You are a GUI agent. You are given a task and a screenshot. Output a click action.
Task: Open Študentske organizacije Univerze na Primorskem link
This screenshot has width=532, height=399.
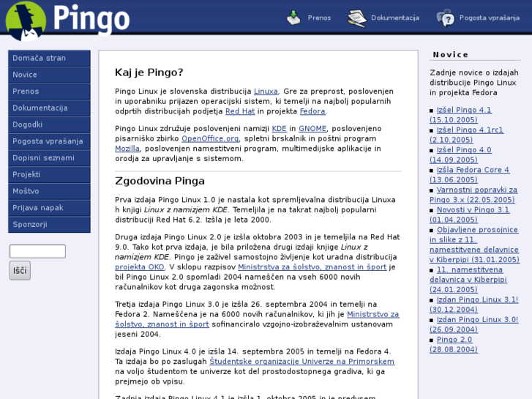pyautogui.click(x=302, y=362)
